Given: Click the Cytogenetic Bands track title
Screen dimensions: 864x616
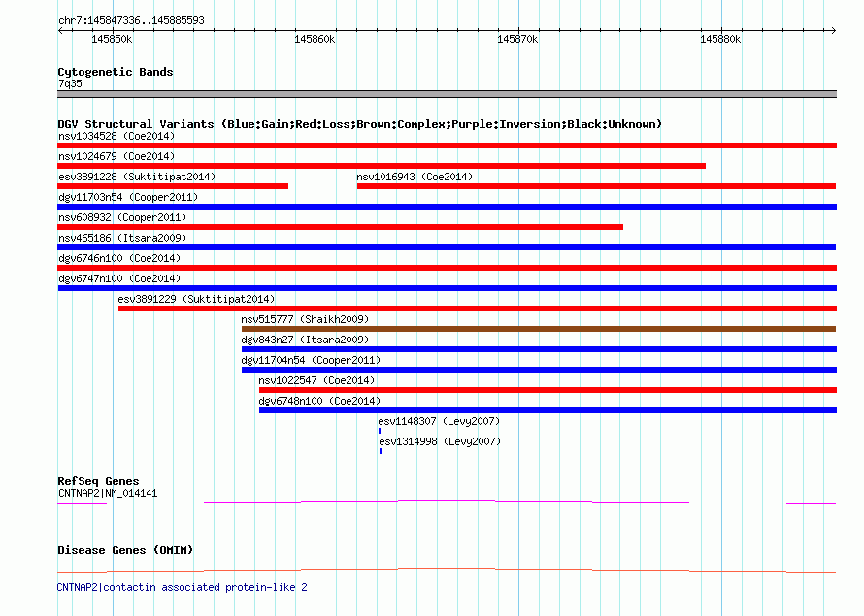Looking at the screenshot, I should point(116,72).
